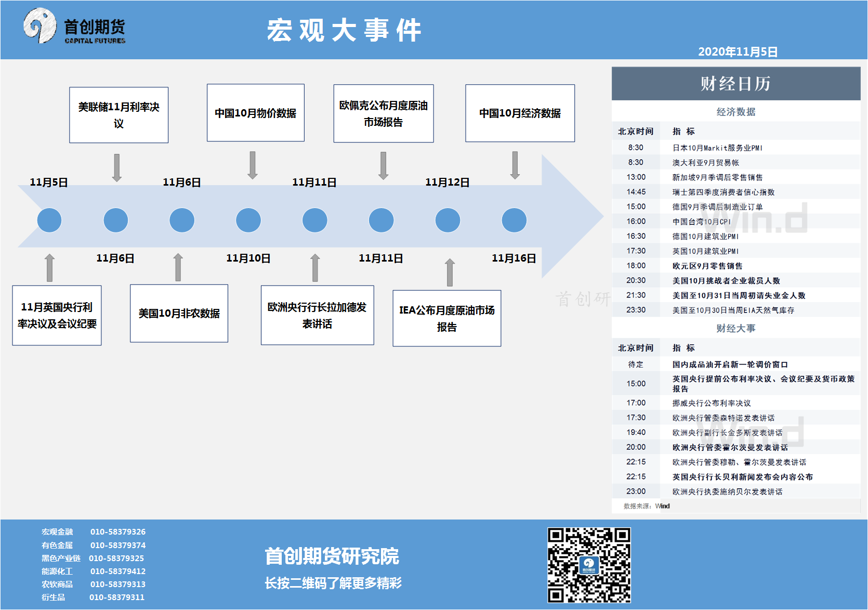
Task: Click the 首创期货 Capital Futures logo
Action: 74,26
